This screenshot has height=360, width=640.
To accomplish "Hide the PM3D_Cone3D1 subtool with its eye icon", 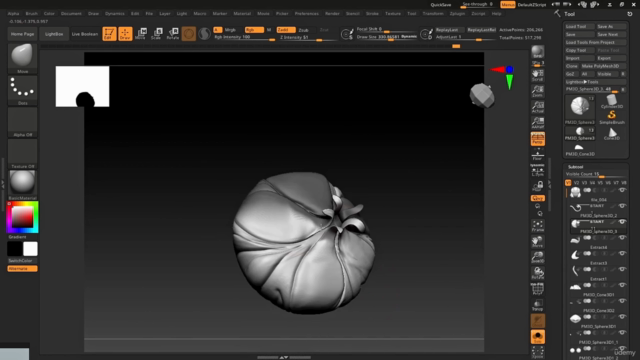I will click(622, 285).
